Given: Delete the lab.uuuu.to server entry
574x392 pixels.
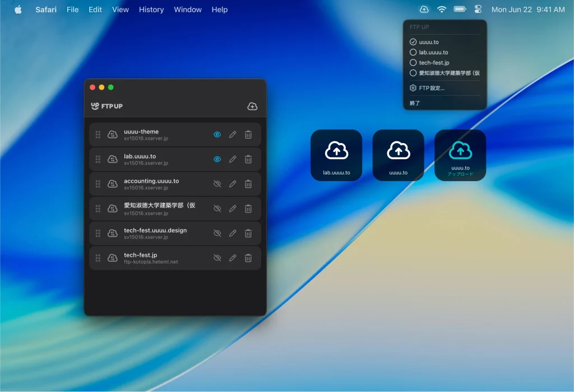Looking at the screenshot, I should [248, 159].
